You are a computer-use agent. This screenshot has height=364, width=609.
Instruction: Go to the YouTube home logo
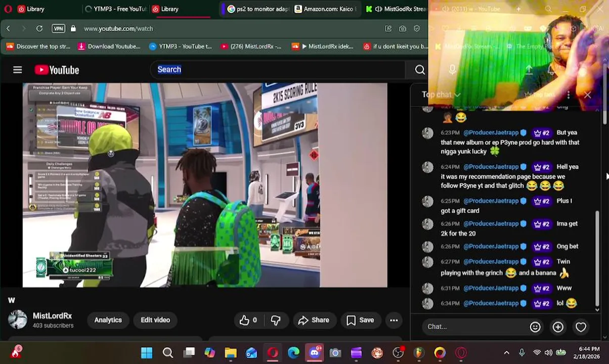point(57,70)
